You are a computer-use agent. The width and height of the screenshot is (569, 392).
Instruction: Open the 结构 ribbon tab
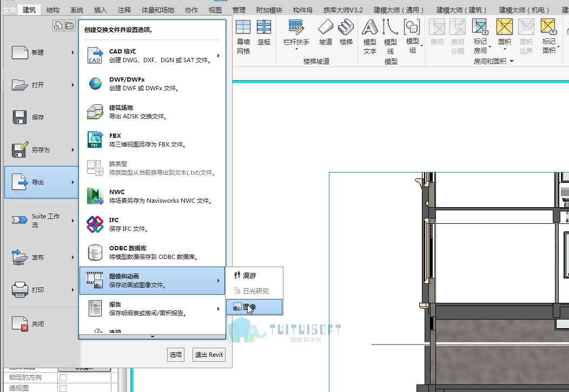53,10
